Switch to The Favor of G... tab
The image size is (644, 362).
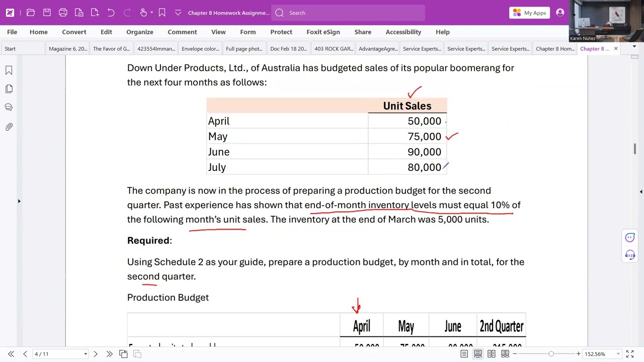tap(112, 49)
